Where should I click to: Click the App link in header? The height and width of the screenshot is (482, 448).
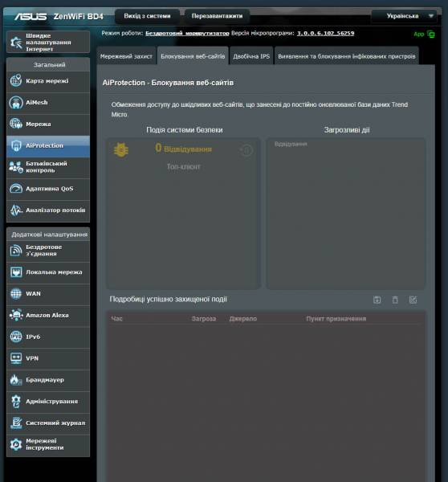[x=419, y=34]
